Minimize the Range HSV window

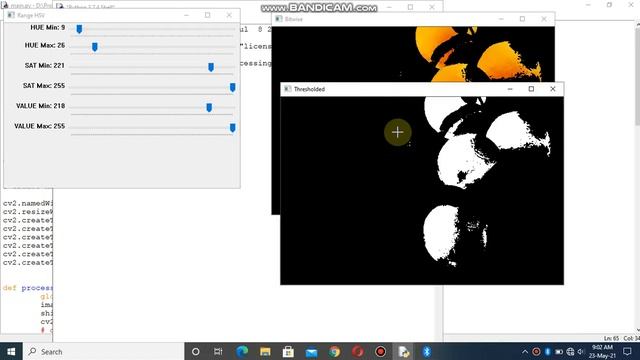(x=187, y=15)
